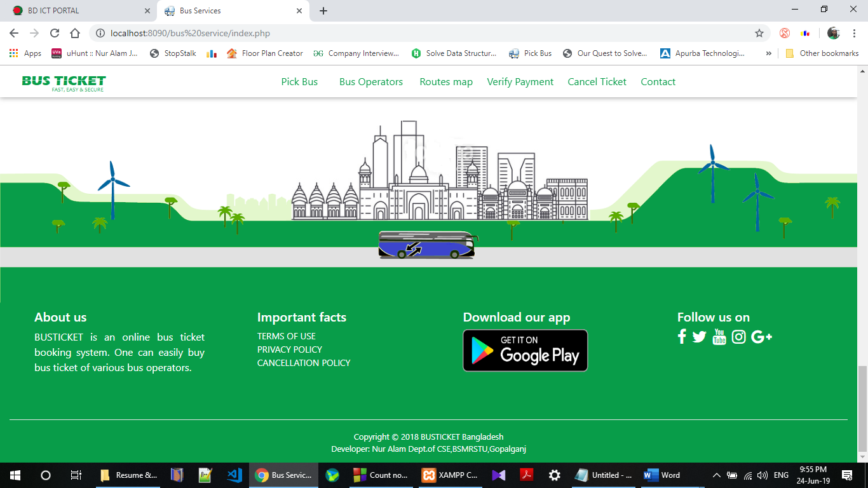The height and width of the screenshot is (488, 868).
Task: Show hidden system tray icons
Action: (716, 475)
